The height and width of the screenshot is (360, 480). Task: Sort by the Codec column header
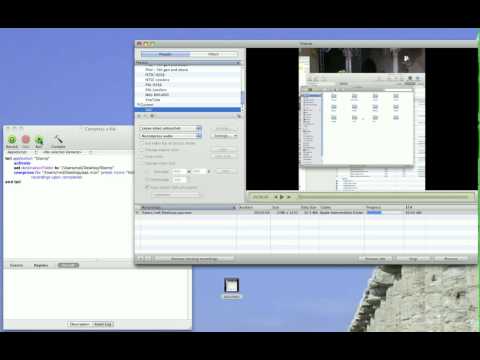click(342, 207)
